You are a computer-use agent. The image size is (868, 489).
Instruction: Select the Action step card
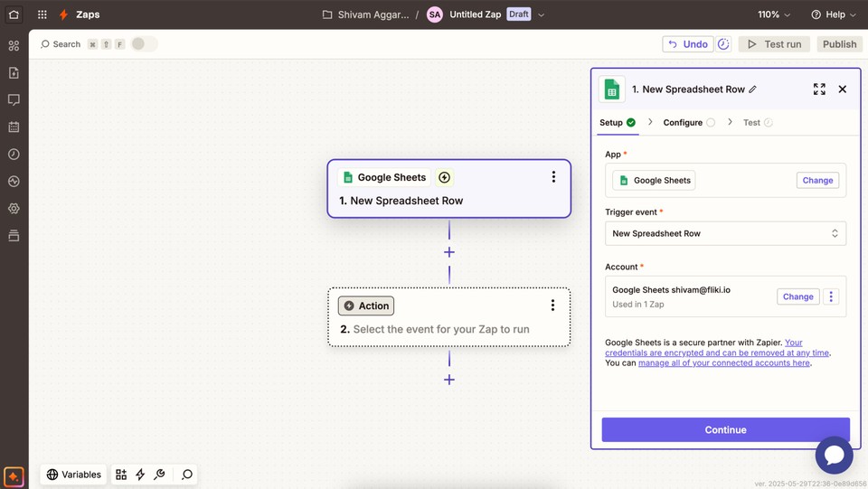pyautogui.click(x=449, y=317)
